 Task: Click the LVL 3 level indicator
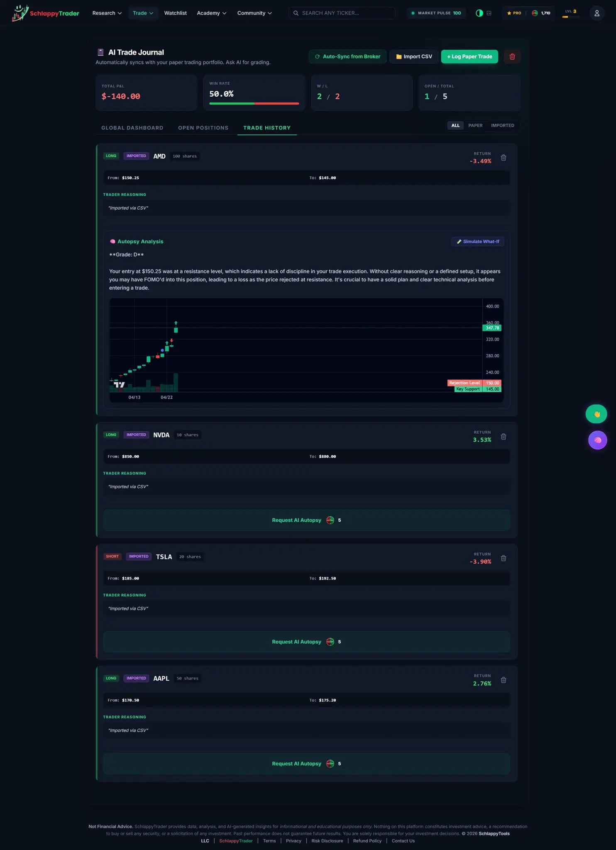tap(571, 13)
